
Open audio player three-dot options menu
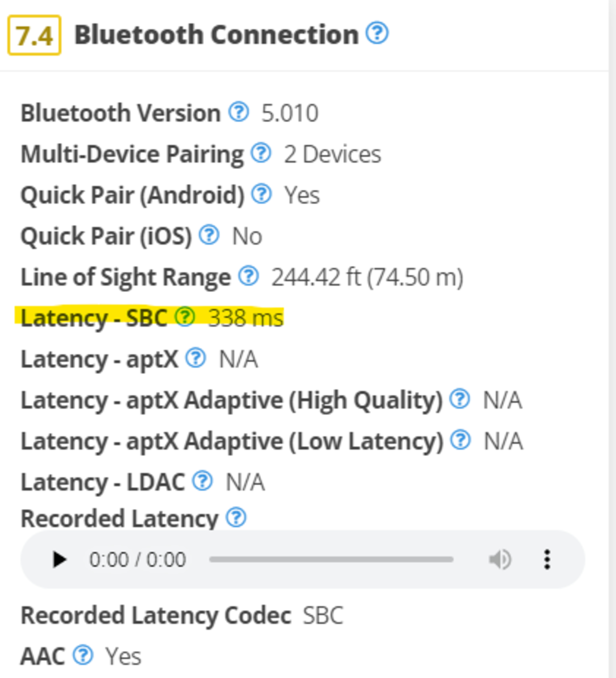tap(547, 560)
